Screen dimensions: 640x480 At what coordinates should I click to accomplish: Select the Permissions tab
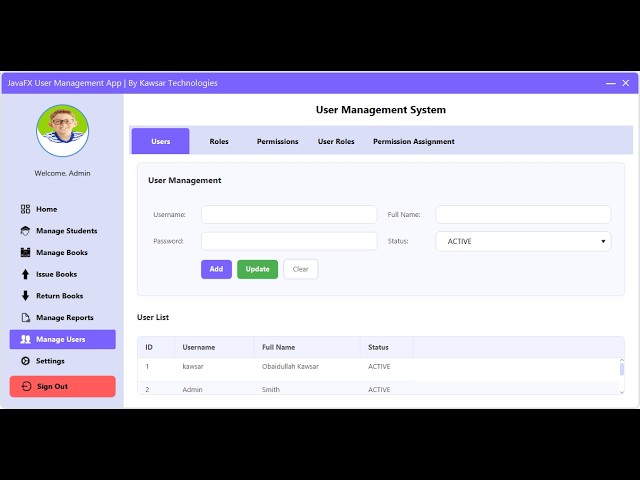[x=278, y=141]
